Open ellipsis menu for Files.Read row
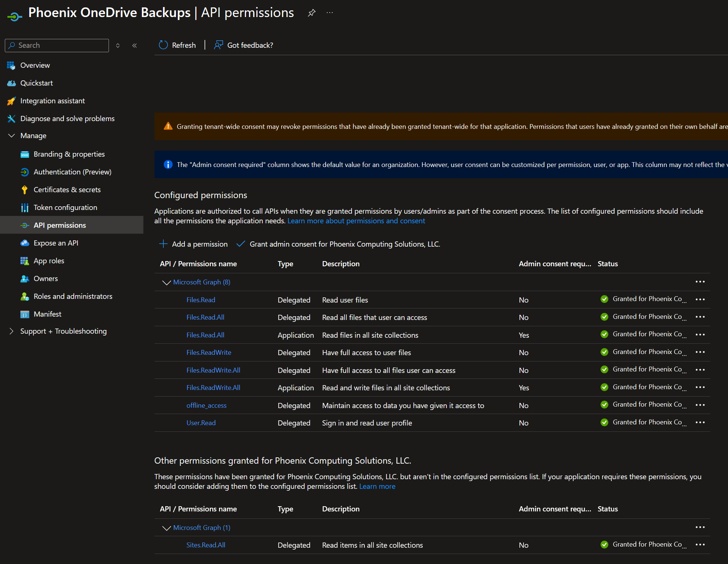Viewport: 728px width, 564px height. 700,299
